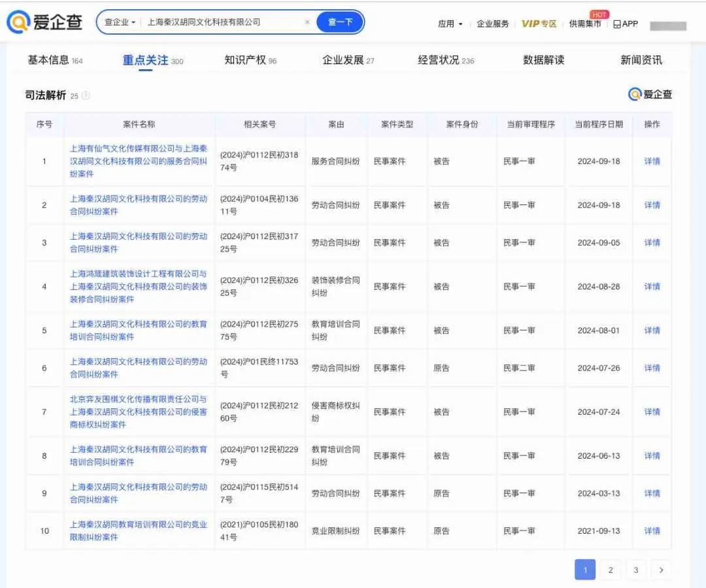Click the 案件名称 column header
The width and height of the screenshot is (706, 588).
point(139,124)
